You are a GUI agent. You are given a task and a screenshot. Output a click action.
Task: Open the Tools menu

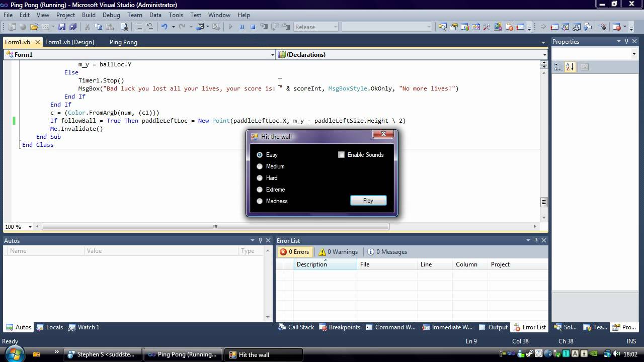pos(176,15)
